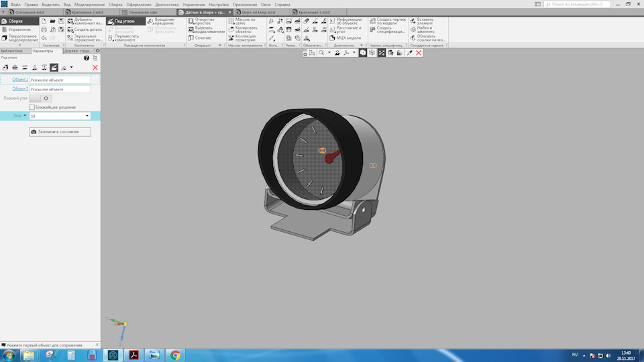Open Информация об объекте
The image size is (644, 362).
(346, 21)
